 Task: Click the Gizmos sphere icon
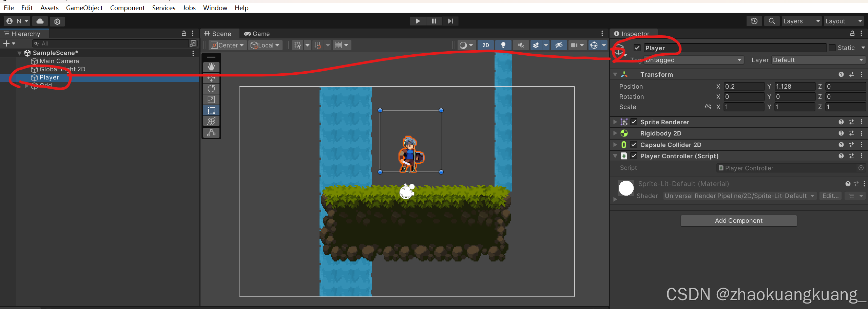pos(594,45)
